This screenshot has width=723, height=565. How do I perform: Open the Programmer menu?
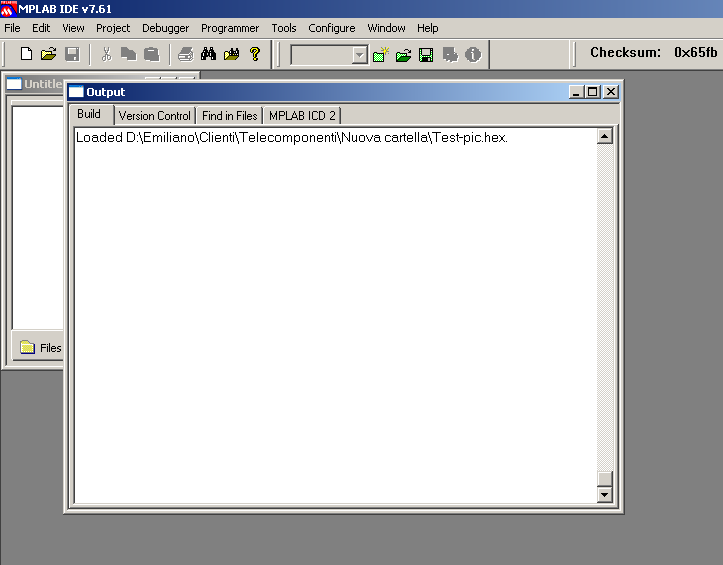(x=230, y=28)
